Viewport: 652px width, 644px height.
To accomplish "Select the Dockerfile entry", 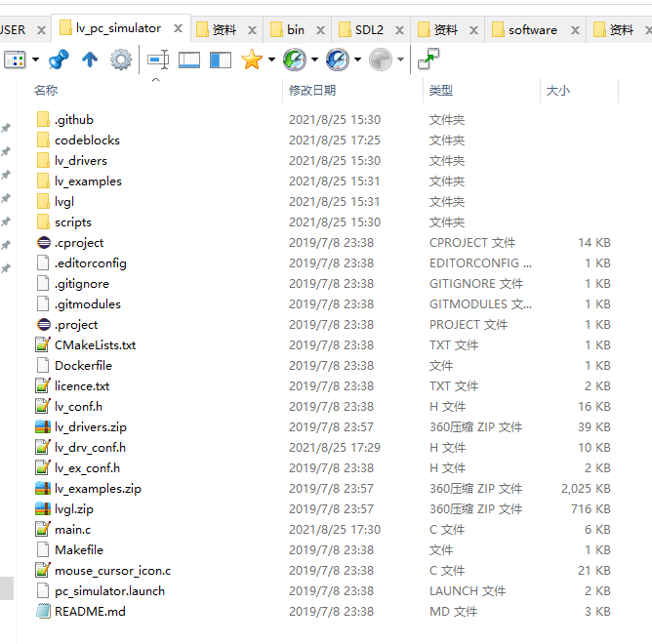I will pos(84,366).
